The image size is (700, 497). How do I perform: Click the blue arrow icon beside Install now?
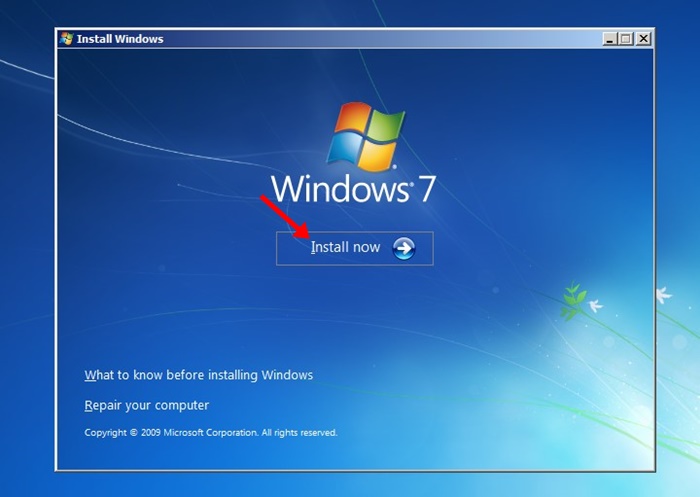pos(404,248)
